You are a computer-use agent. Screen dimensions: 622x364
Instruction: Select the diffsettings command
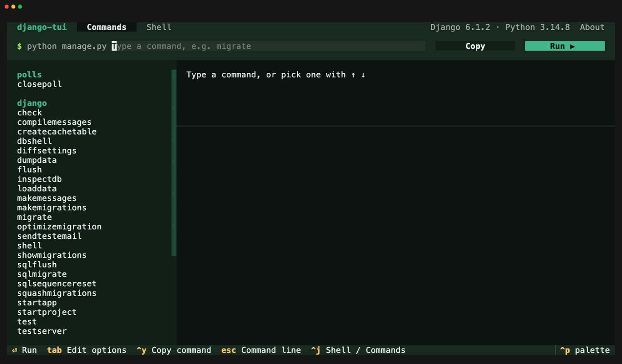tap(47, 151)
